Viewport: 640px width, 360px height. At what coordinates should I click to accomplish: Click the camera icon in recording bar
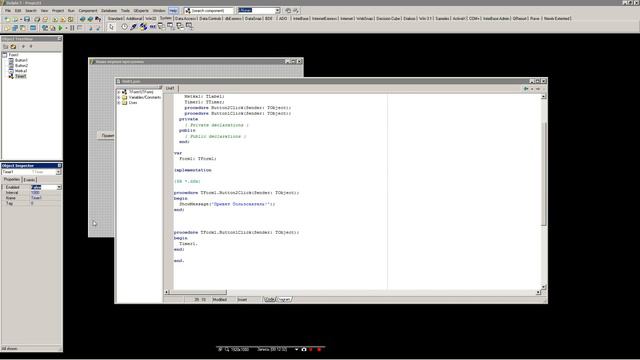point(304,349)
